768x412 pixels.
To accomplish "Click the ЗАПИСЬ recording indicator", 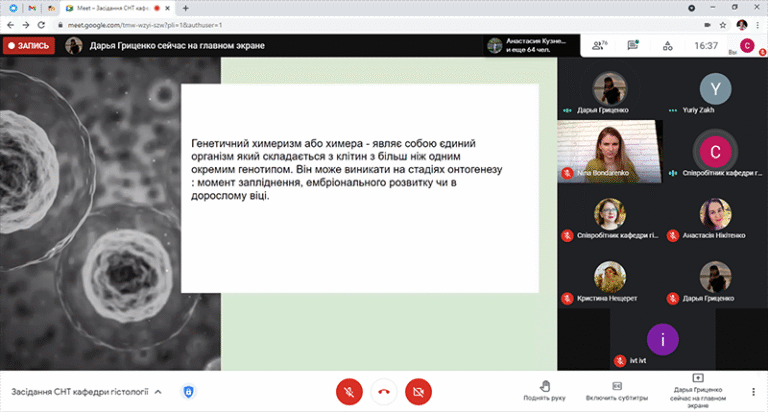I will pyautogui.click(x=28, y=45).
